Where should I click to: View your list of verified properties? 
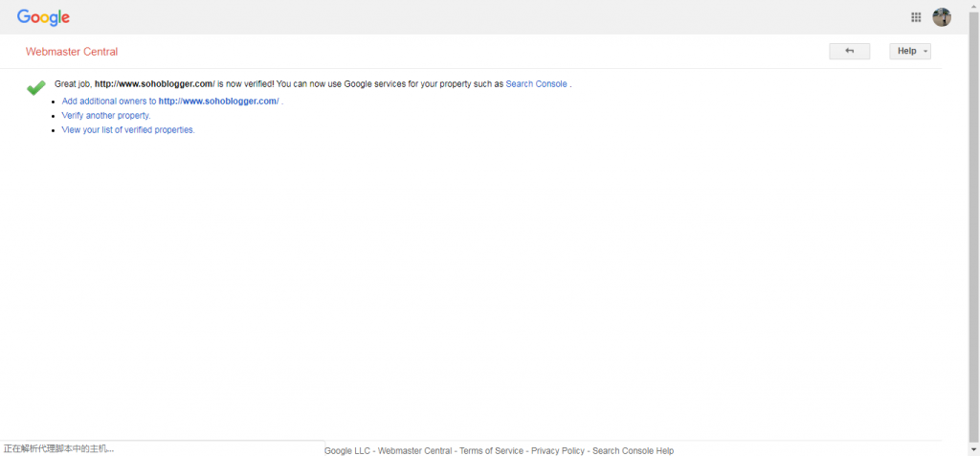pyautogui.click(x=128, y=129)
